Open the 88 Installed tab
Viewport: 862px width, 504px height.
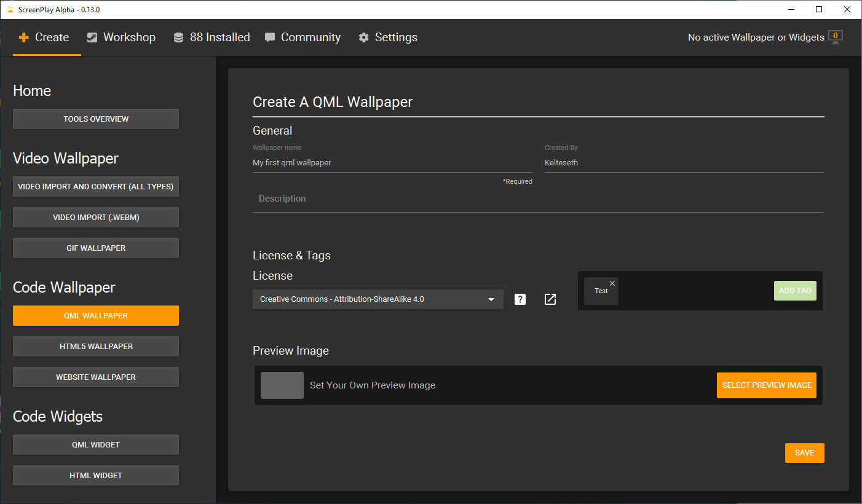coord(212,37)
